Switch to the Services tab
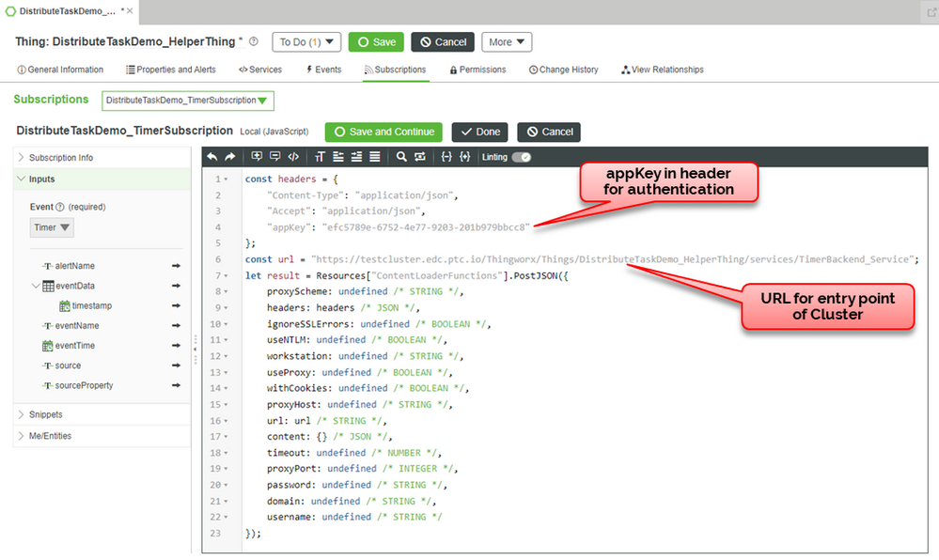Screen dimensions: 939x560 coord(260,70)
